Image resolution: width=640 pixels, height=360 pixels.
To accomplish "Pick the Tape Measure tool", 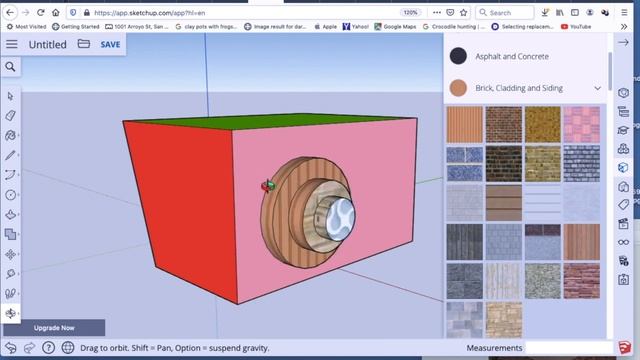I will 11,274.
